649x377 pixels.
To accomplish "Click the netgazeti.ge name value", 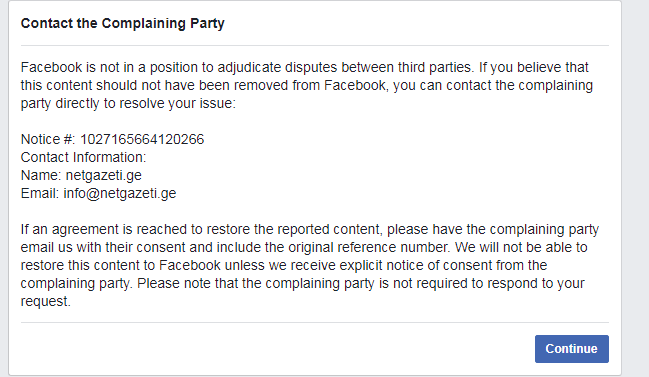I will point(103,175).
